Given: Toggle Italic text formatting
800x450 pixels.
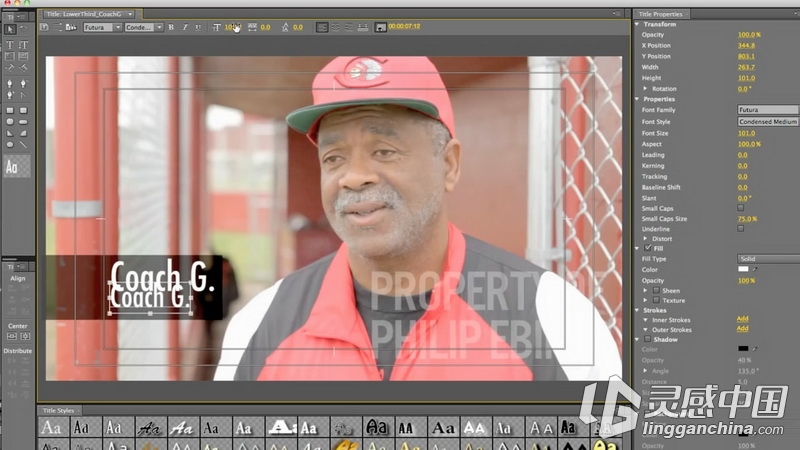Looking at the screenshot, I should pos(185,27).
